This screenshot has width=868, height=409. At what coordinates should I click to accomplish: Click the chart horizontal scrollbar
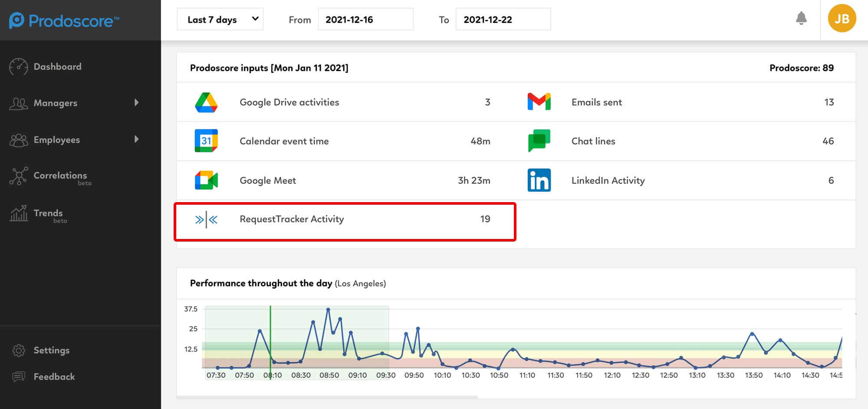(x=327, y=396)
